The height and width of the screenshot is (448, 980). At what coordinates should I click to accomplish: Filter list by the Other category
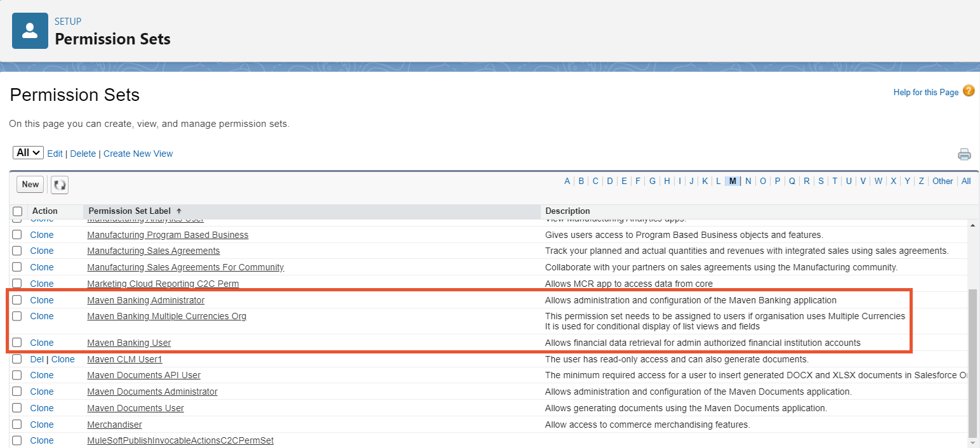tap(942, 181)
